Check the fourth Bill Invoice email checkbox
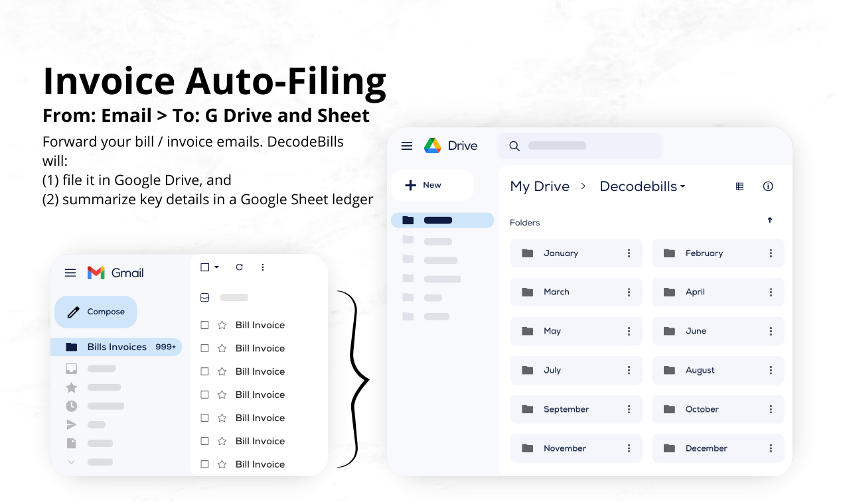Screen dimensions: 843x504 (204, 395)
